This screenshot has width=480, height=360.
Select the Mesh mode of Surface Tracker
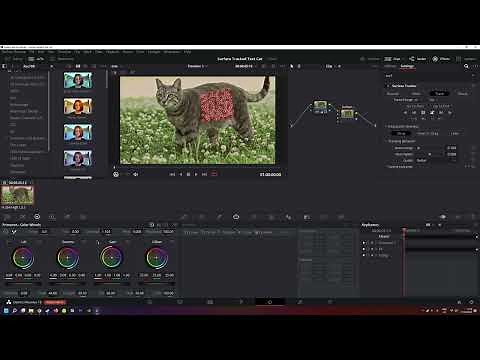click(x=416, y=94)
